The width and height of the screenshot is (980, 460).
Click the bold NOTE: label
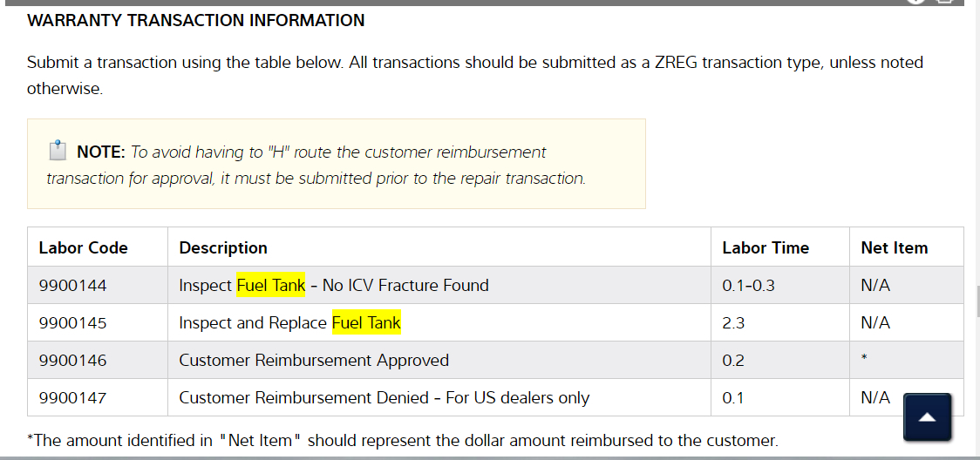101,152
